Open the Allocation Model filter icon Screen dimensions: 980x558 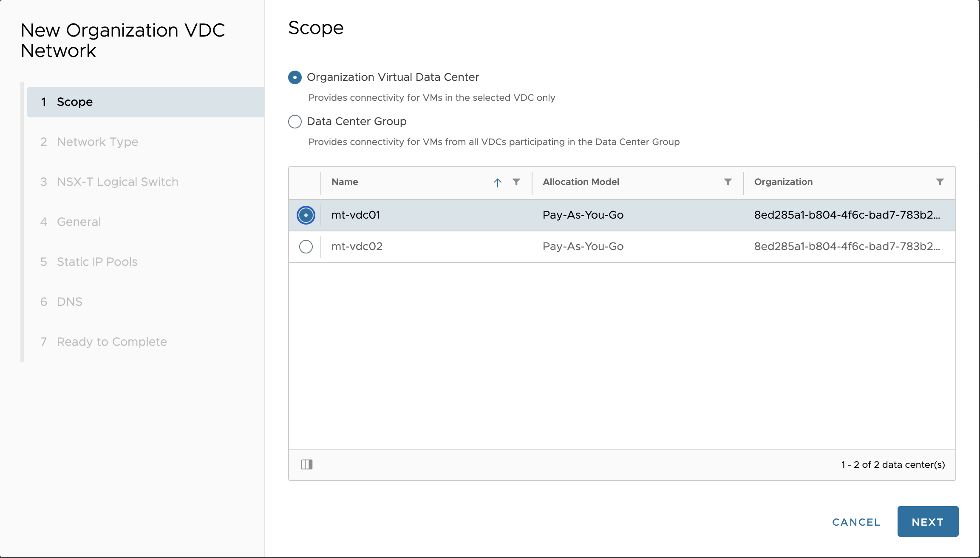(728, 182)
